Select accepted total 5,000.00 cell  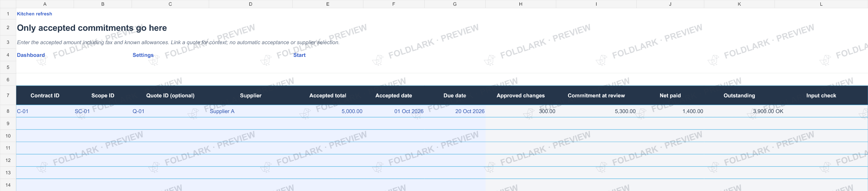tap(328, 111)
